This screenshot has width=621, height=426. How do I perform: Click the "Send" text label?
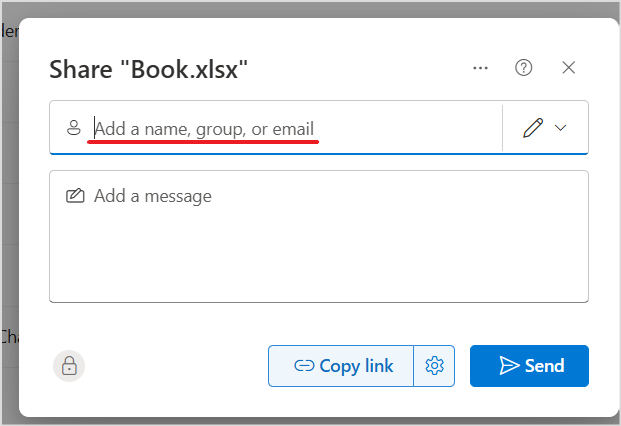click(x=545, y=366)
